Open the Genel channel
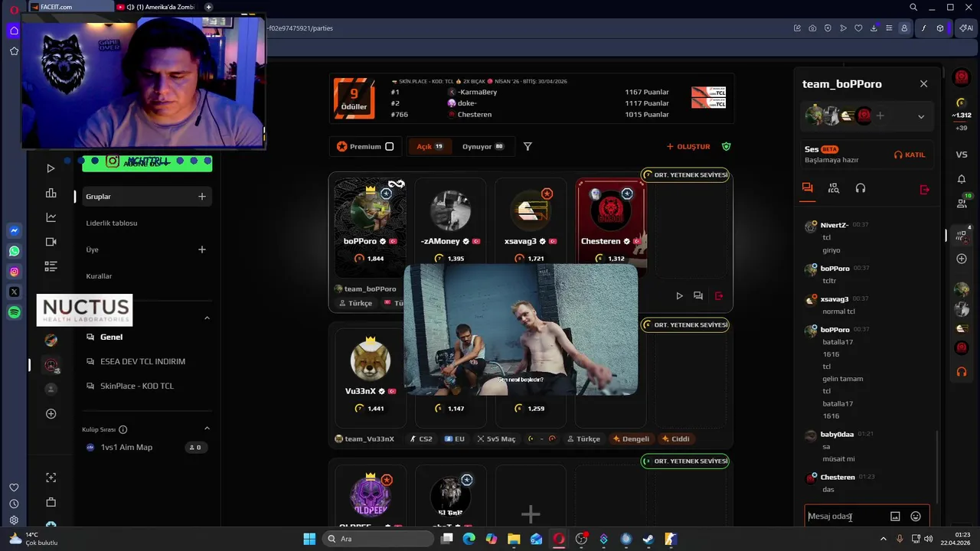 click(x=111, y=337)
